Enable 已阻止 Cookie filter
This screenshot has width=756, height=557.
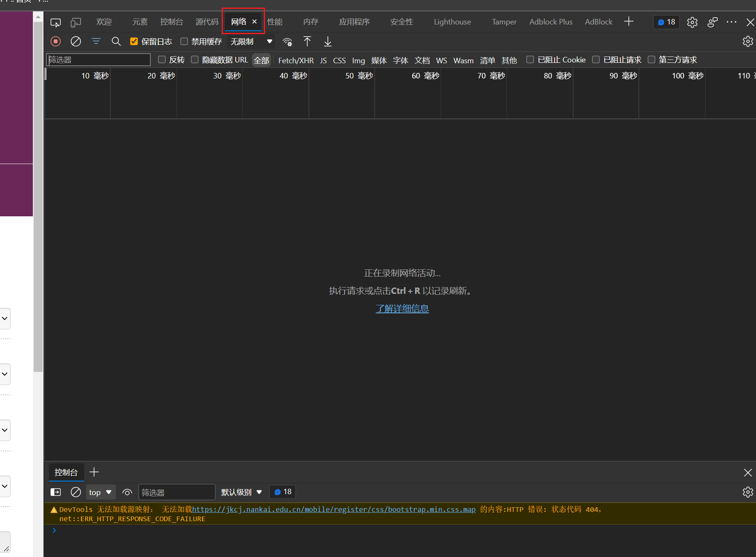(530, 59)
